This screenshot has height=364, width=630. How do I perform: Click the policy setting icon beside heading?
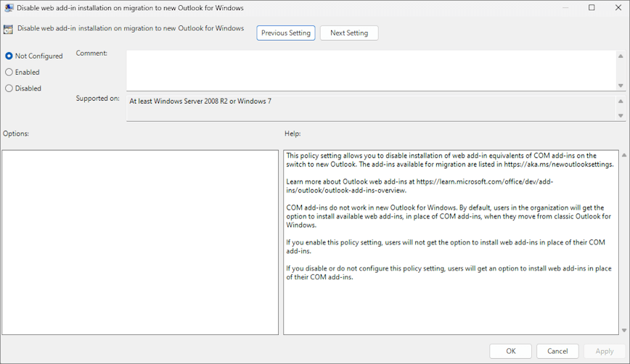tap(8, 30)
